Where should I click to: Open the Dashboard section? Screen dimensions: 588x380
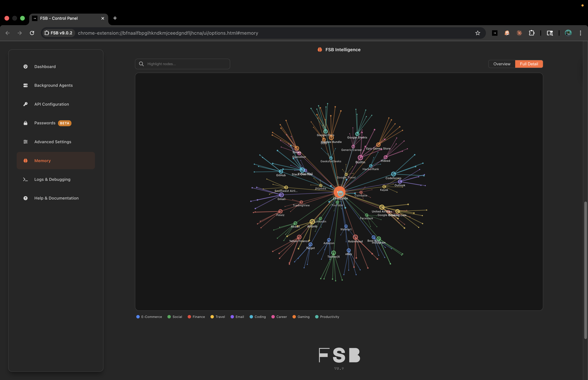pyautogui.click(x=56, y=67)
